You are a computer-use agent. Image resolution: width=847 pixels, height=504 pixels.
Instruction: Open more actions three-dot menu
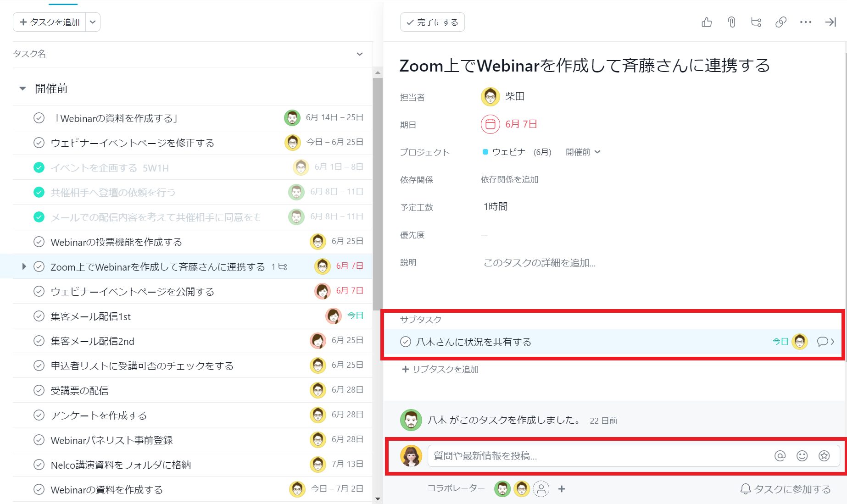[806, 22]
